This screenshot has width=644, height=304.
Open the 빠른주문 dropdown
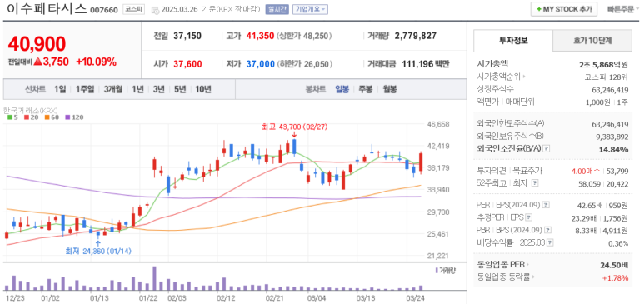(x=623, y=9)
